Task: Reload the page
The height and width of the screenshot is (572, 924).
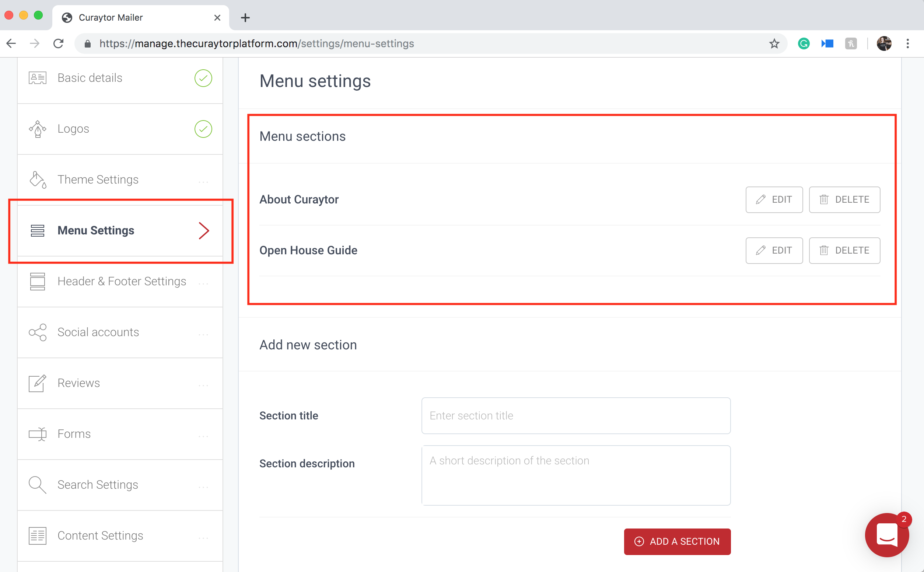Action: 59,43
